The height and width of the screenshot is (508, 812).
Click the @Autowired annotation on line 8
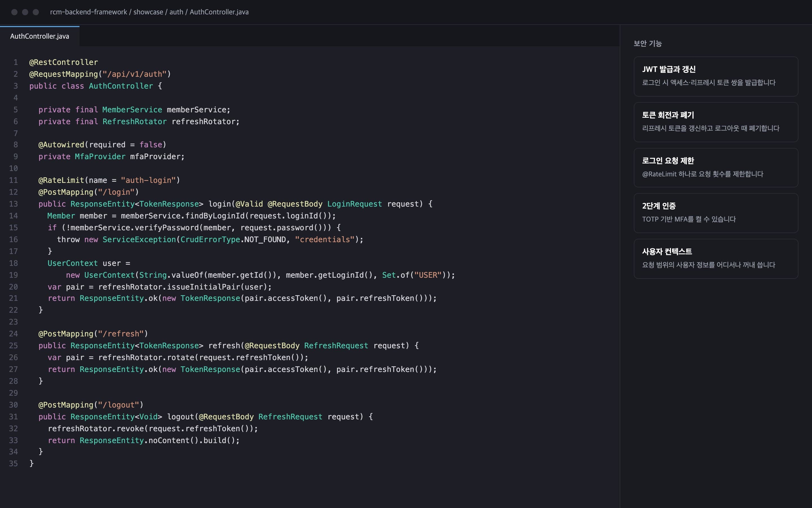click(61, 144)
